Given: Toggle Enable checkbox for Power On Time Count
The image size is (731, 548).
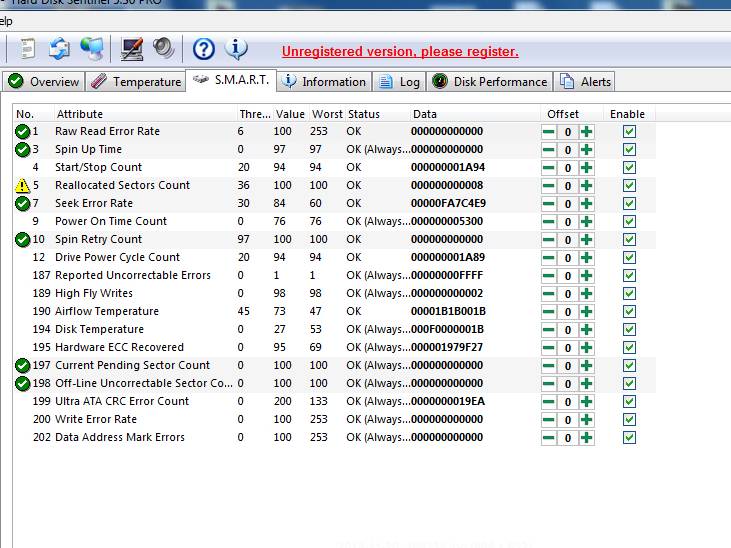Looking at the screenshot, I should tap(629, 222).
